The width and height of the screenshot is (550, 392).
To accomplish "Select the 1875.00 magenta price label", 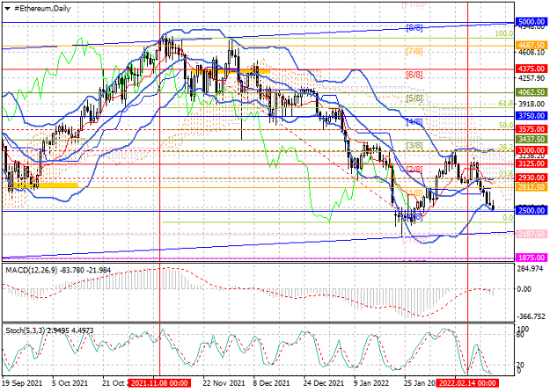I will [x=531, y=258].
